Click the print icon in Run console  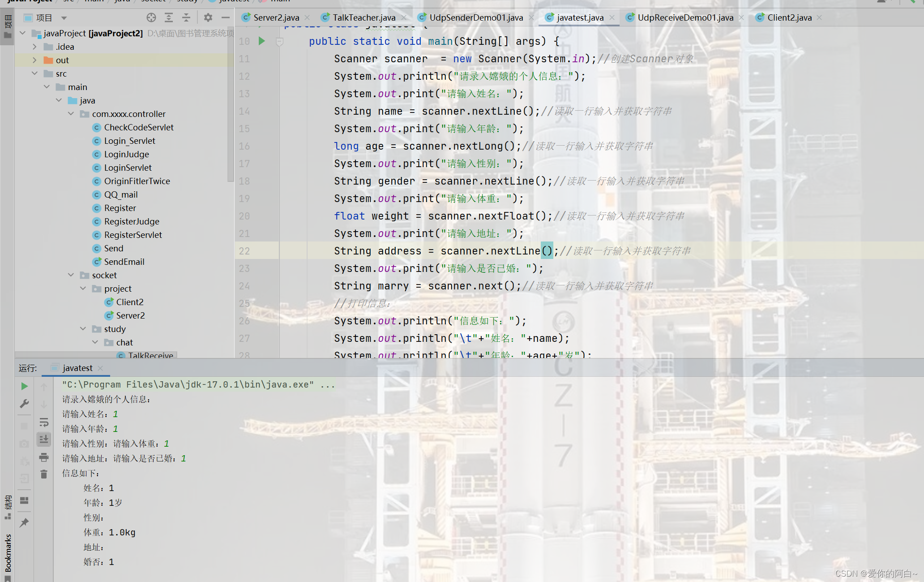44,457
